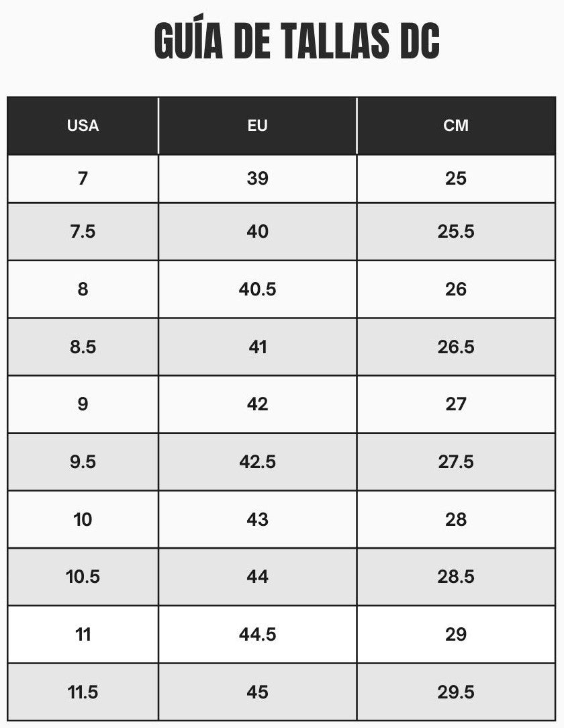Click the USA column header
Image resolution: width=564 pixels, height=728 pixels.
pyautogui.click(x=83, y=126)
